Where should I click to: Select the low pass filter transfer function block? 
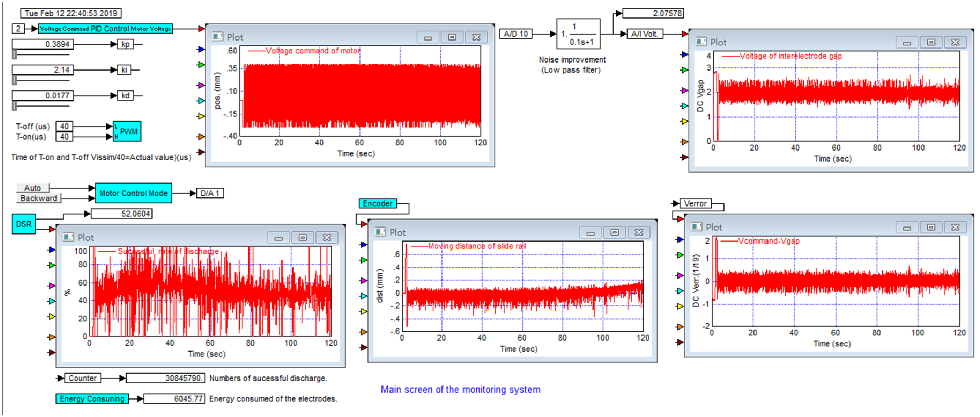pos(578,34)
